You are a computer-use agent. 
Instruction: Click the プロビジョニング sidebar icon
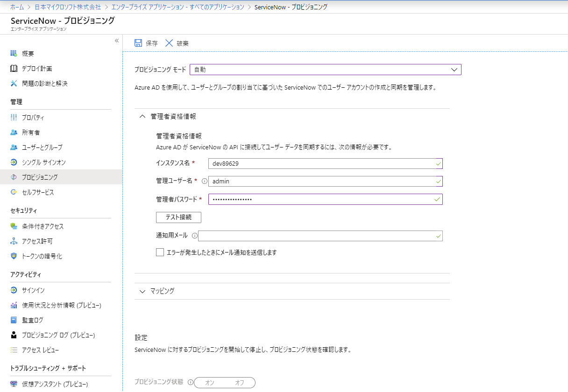(x=14, y=177)
